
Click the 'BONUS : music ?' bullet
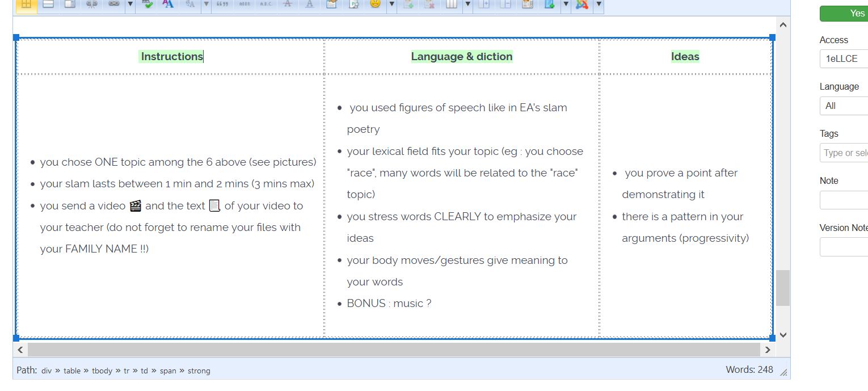click(x=389, y=304)
